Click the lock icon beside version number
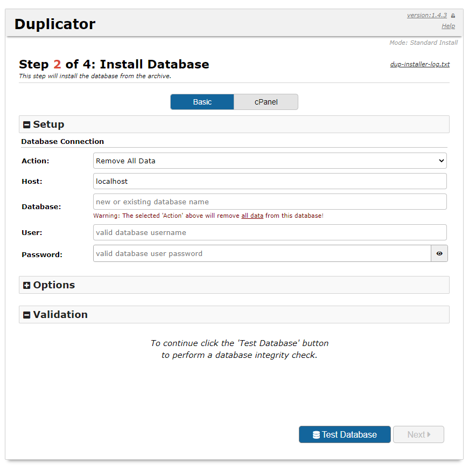 point(453,16)
